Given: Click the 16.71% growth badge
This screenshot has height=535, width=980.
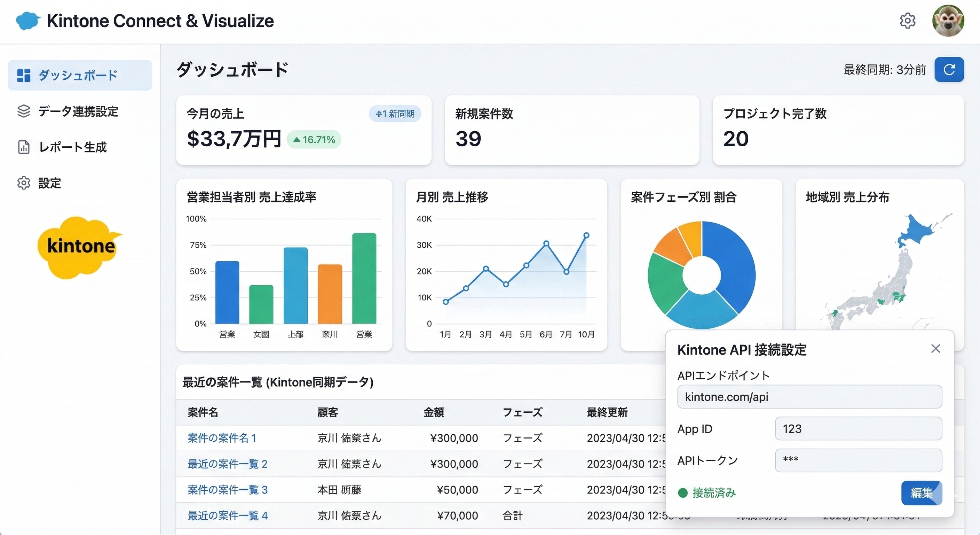Looking at the screenshot, I should point(314,139).
